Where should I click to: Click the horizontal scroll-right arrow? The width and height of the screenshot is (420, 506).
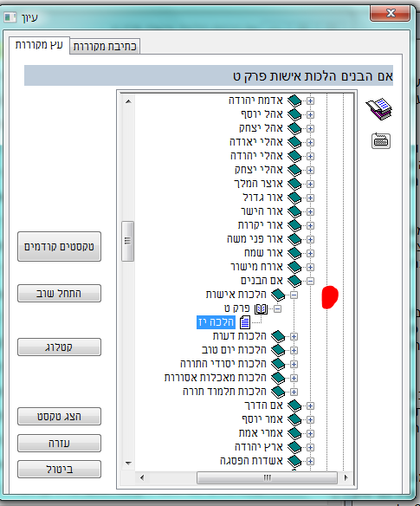coord(346,477)
